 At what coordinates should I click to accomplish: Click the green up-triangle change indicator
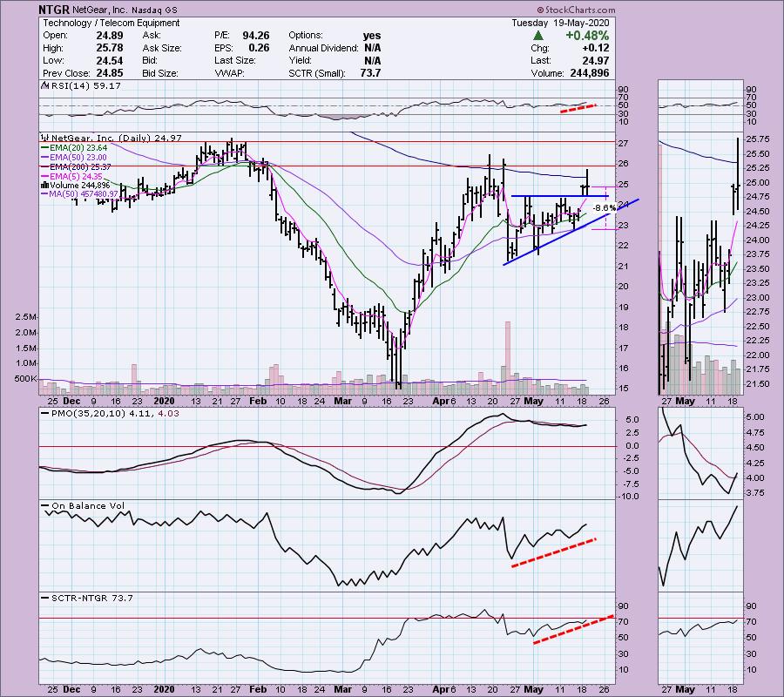(538, 36)
